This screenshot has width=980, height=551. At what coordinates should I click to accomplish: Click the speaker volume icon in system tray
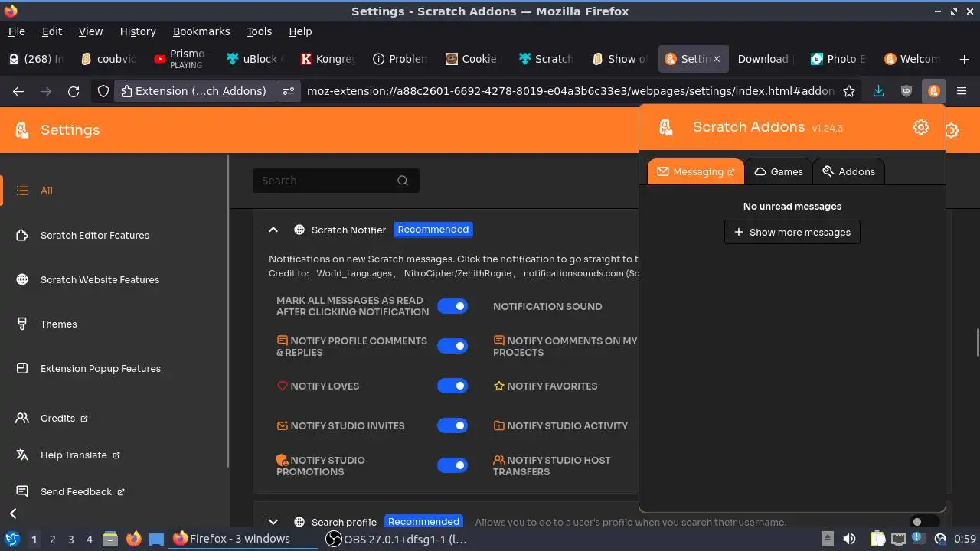pyautogui.click(x=849, y=539)
